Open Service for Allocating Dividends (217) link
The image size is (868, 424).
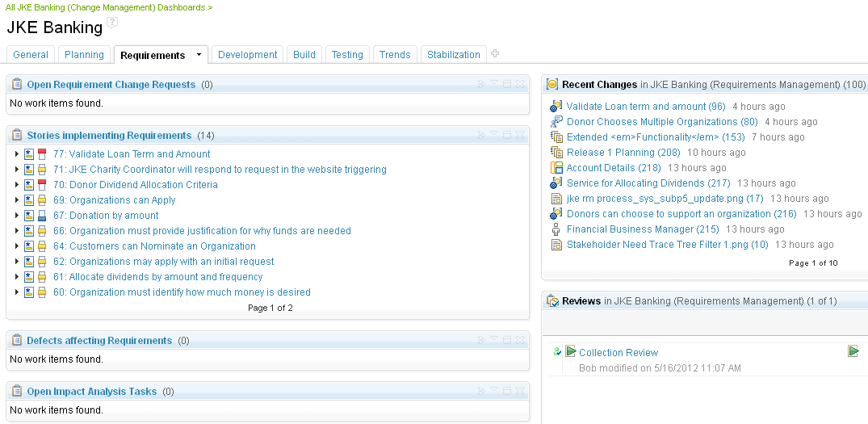(648, 183)
